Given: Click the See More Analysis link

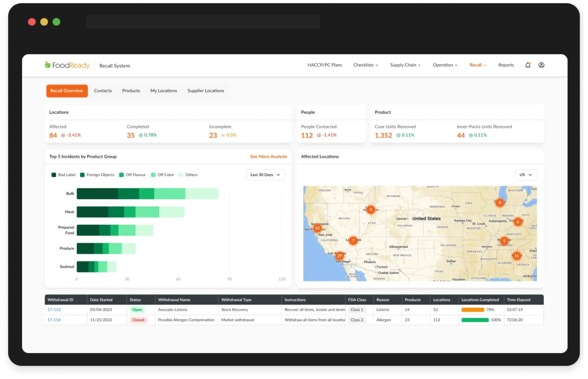Looking at the screenshot, I should [x=269, y=156].
